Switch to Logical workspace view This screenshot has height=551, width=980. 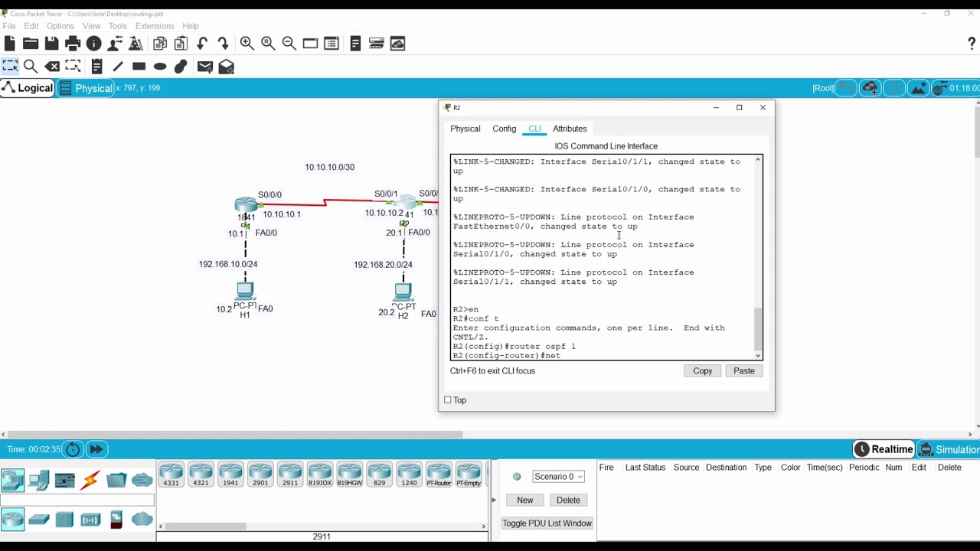[x=28, y=88]
